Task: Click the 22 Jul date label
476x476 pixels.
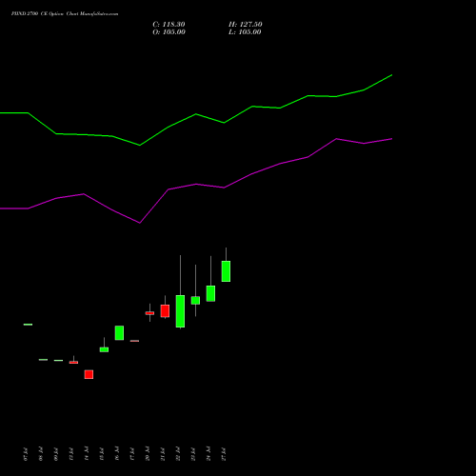Action: [x=178, y=454]
